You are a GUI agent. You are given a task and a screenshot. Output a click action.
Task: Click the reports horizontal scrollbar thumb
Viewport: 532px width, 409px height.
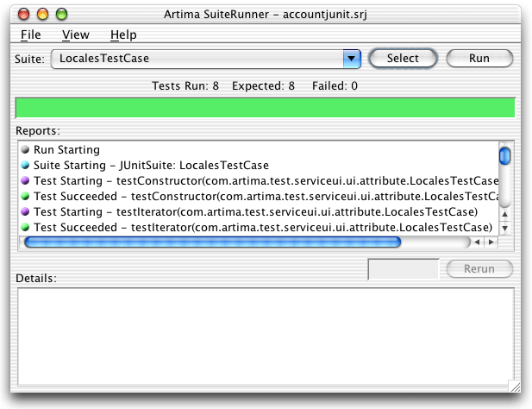tap(213, 242)
